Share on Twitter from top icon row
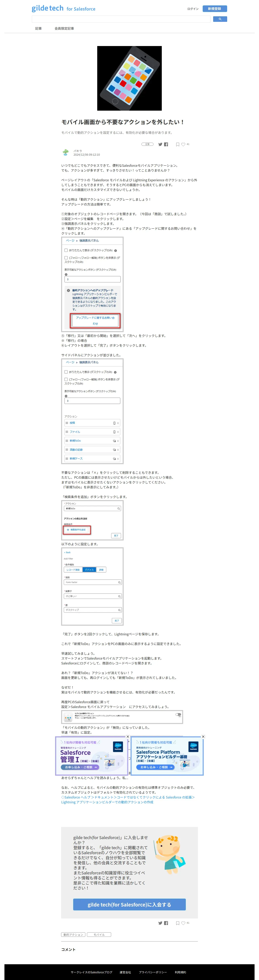259x980 pixels. [160, 144]
